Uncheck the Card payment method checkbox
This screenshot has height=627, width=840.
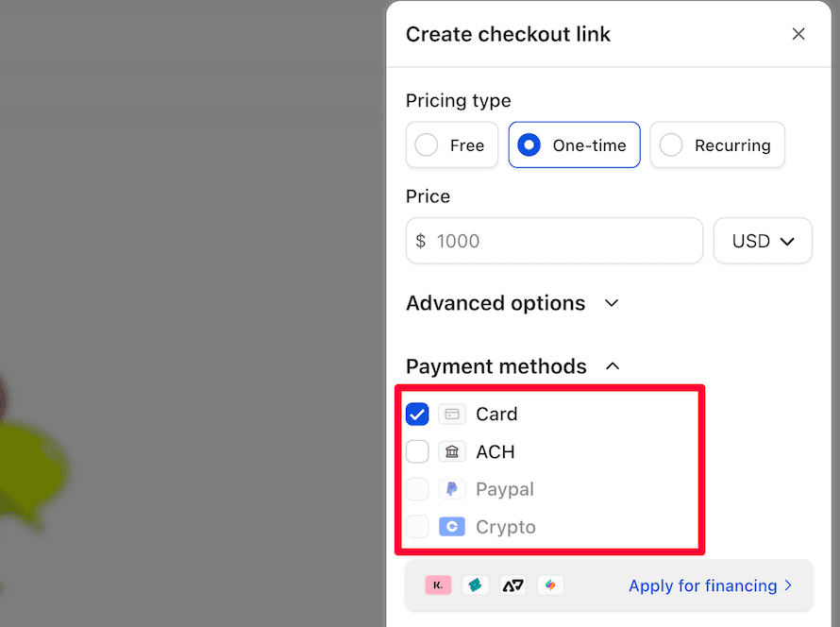[x=417, y=414]
